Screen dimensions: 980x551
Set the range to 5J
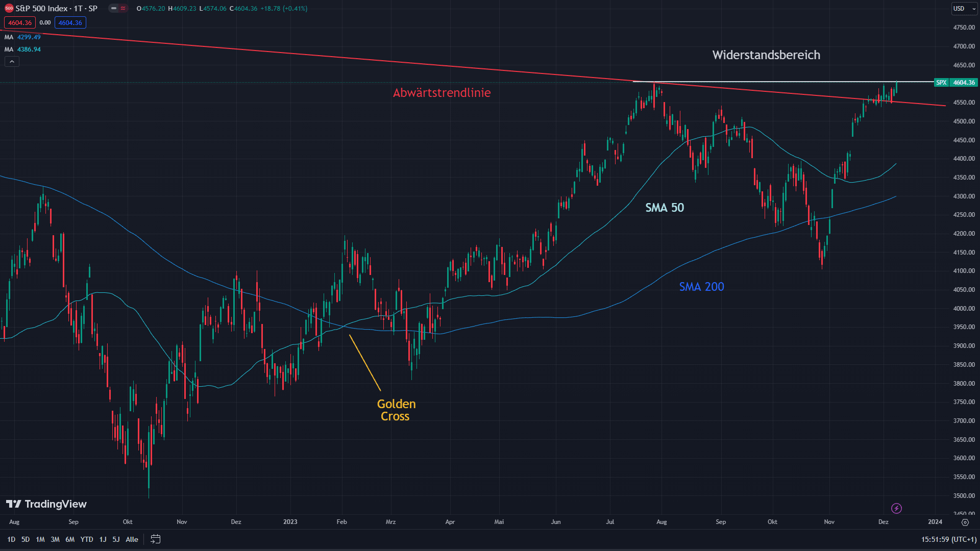116,539
